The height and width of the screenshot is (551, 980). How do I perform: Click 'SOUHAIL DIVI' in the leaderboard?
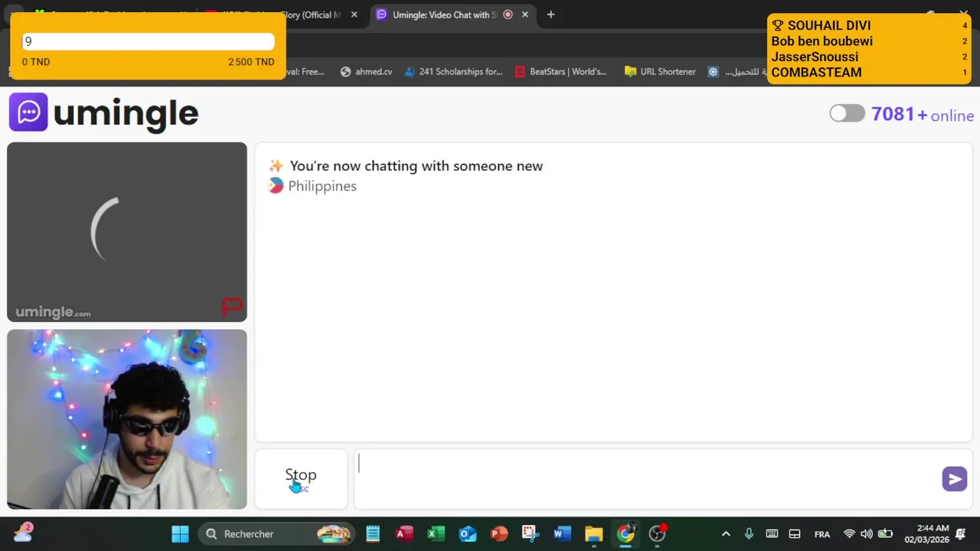tap(829, 25)
